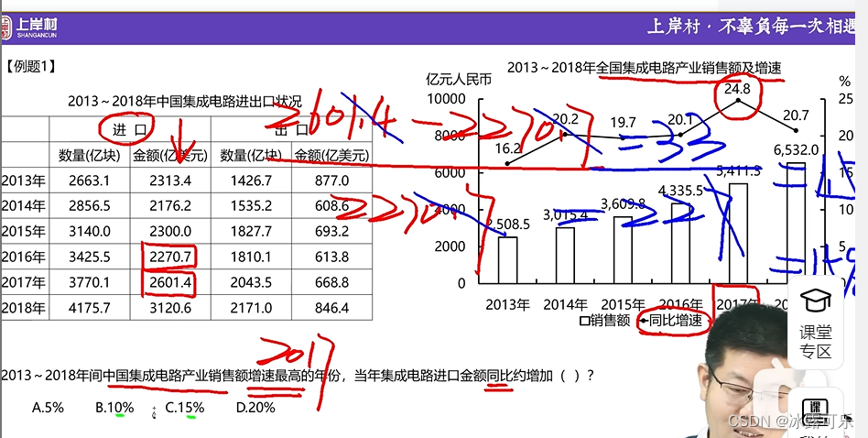Click the 2014年 row label in the table
Screen dimensions: 868x438
23,206
